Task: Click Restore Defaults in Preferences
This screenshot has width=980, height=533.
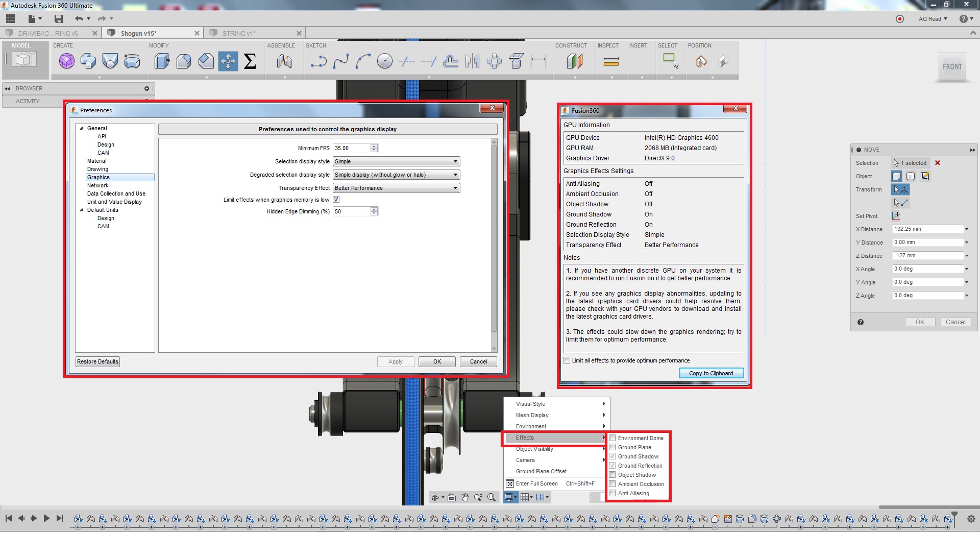Action: pos(97,361)
